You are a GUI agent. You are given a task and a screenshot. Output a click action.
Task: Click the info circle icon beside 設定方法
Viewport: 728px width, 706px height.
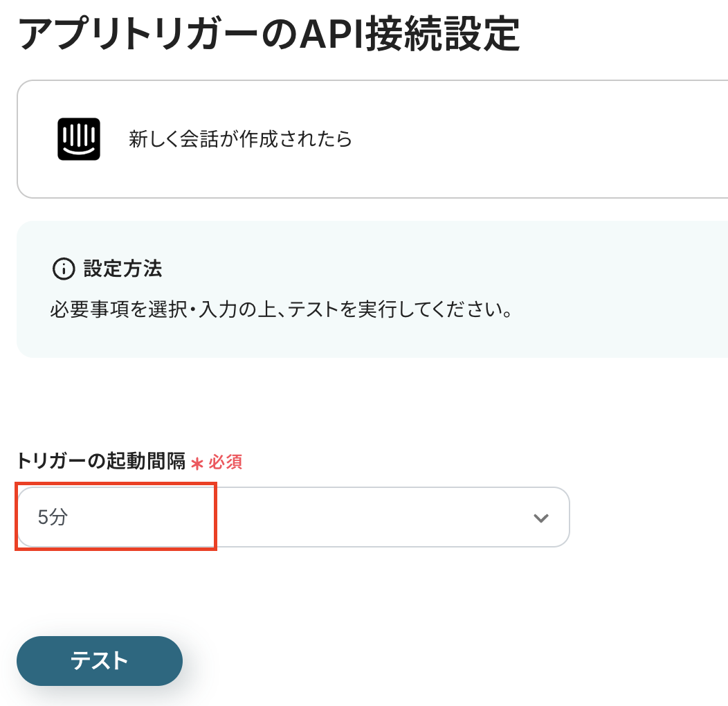(x=63, y=269)
